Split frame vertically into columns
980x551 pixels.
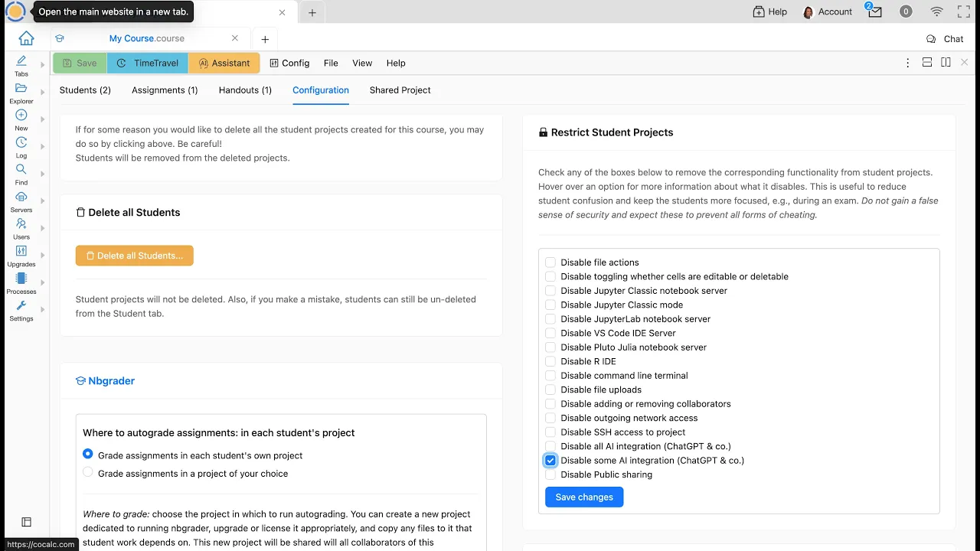coord(946,63)
